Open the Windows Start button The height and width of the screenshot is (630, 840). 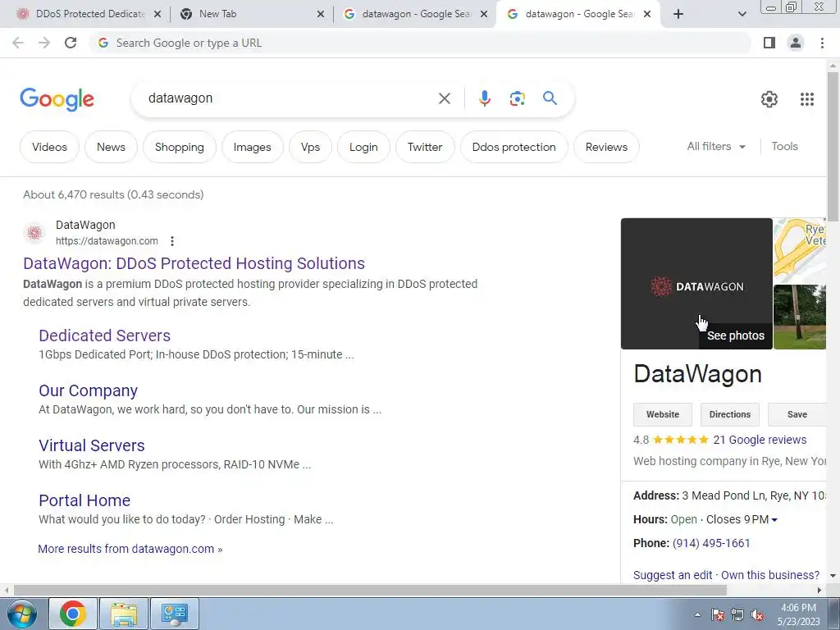point(22,614)
